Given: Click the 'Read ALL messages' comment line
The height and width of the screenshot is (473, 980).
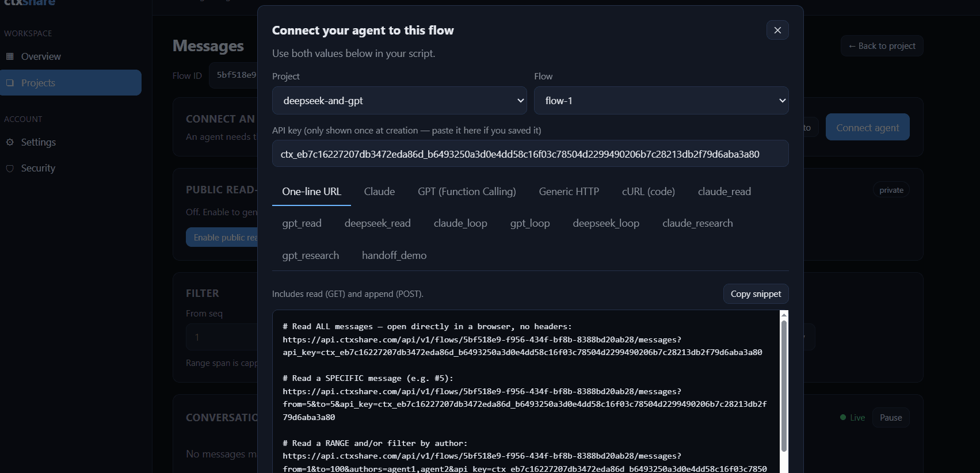Looking at the screenshot, I should pyautogui.click(x=427, y=326).
